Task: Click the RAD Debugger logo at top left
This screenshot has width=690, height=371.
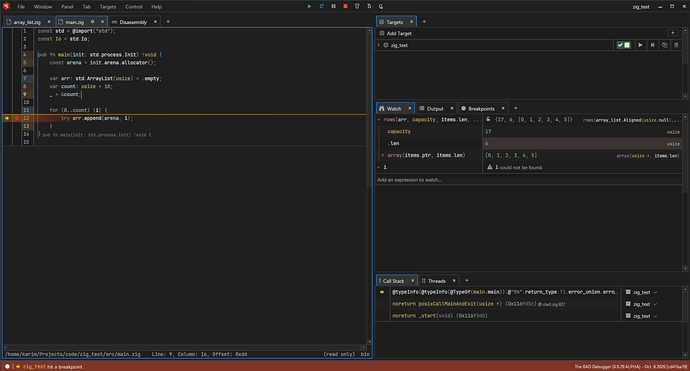Action: pyautogui.click(x=6, y=6)
